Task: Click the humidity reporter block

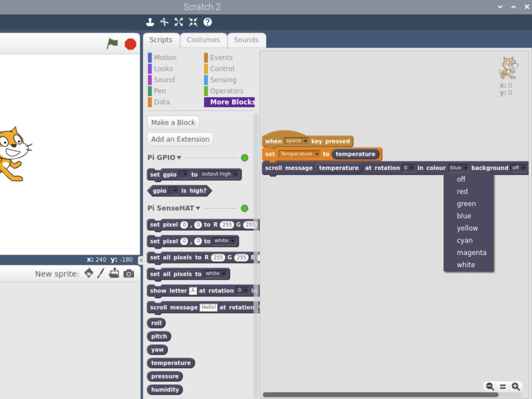Action: point(165,390)
